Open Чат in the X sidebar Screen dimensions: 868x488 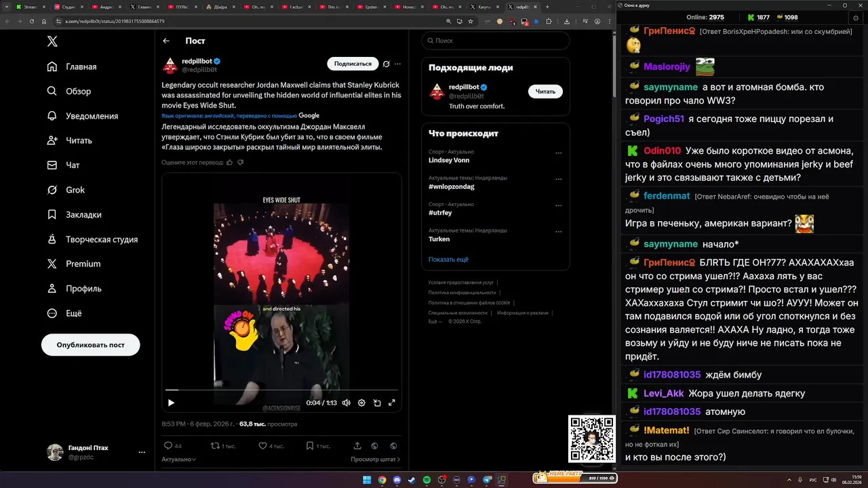coord(63,165)
